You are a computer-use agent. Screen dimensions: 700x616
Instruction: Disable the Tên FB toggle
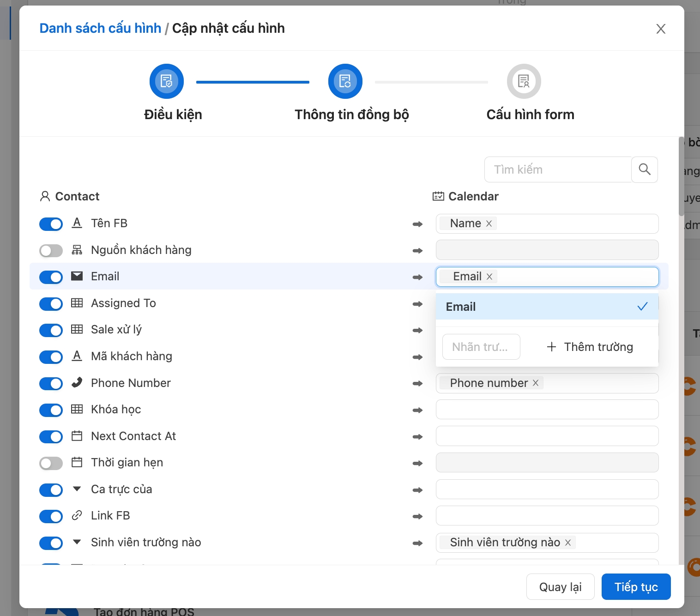(51, 224)
